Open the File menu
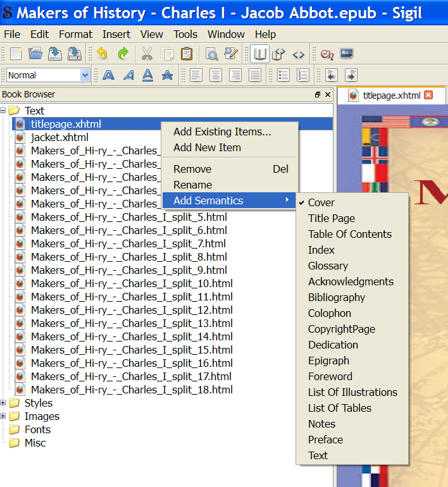The height and width of the screenshot is (487, 448). (x=12, y=34)
